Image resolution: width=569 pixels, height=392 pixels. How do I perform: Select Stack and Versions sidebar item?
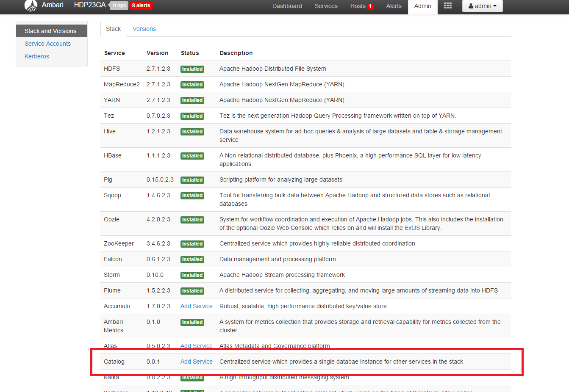coord(52,31)
